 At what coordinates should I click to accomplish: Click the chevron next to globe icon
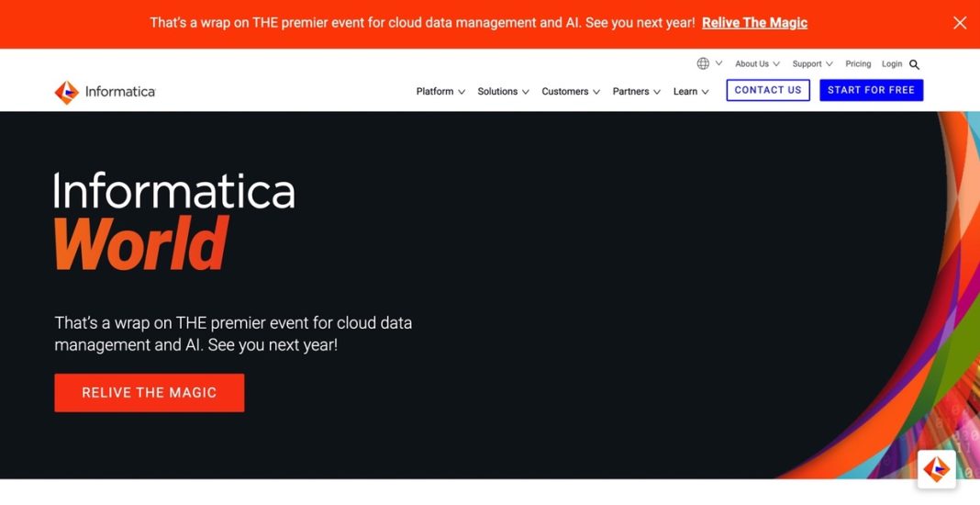[718, 63]
